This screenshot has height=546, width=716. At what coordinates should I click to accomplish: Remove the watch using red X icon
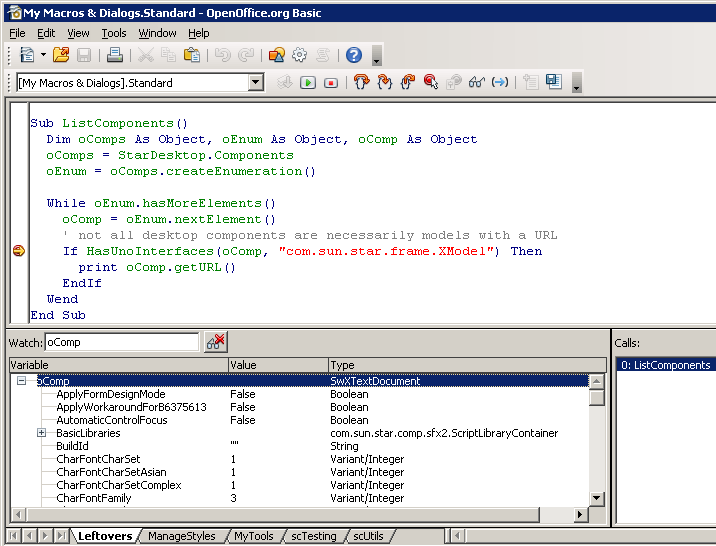pos(215,342)
